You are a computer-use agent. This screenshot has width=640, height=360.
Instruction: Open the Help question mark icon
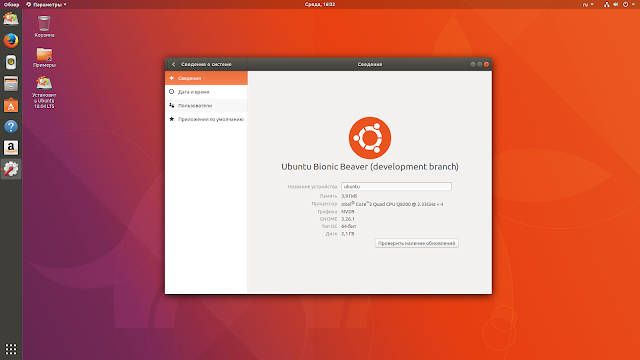pyautogui.click(x=11, y=127)
